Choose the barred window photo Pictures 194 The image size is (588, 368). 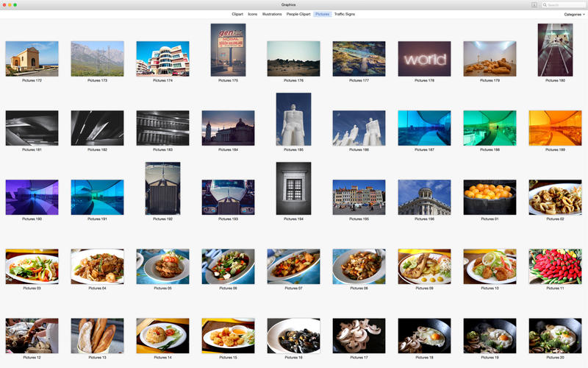pos(293,188)
